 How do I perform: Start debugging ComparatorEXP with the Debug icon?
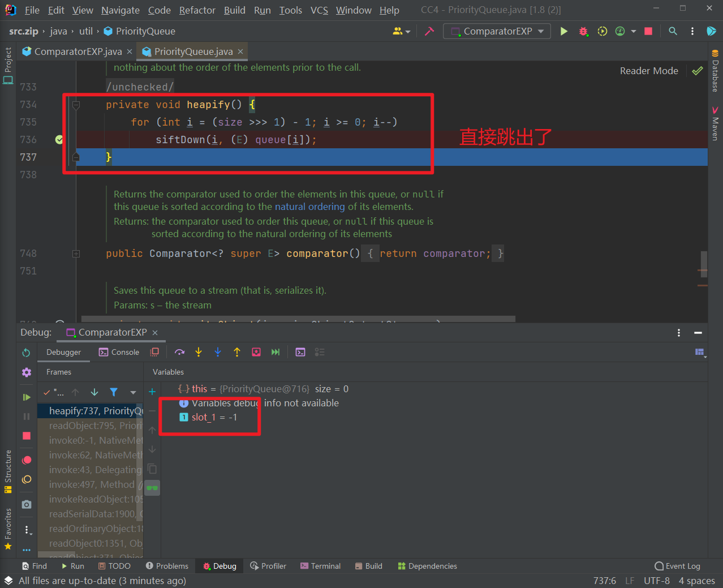tap(583, 31)
